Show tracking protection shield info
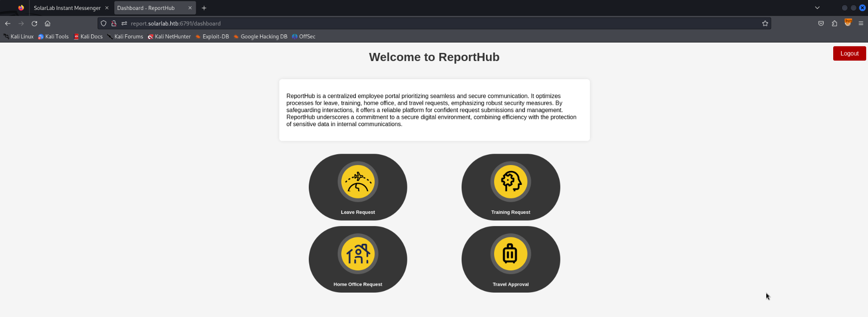868x317 pixels. click(x=104, y=24)
